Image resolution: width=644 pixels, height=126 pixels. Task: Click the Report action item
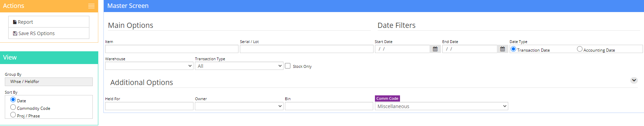(x=49, y=22)
